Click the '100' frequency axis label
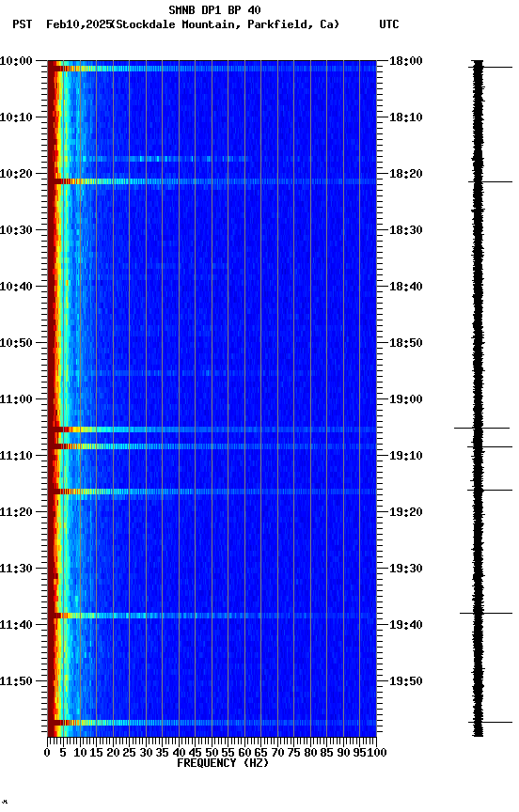 click(x=377, y=754)
